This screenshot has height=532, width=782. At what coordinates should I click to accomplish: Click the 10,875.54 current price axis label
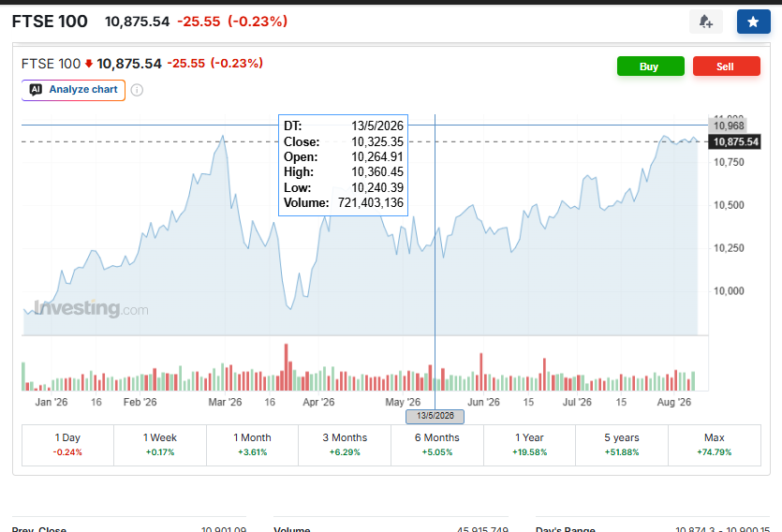pos(735,142)
